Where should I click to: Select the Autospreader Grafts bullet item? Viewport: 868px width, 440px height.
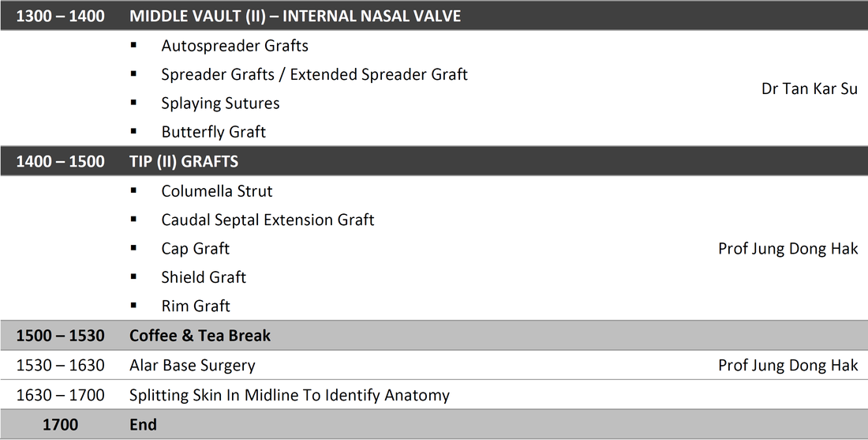pos(234,46)
